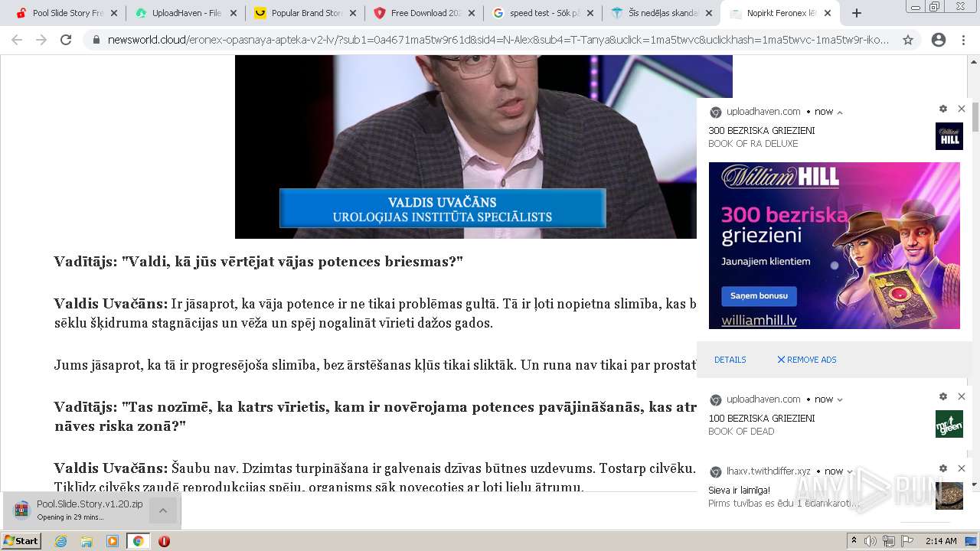Expand the download item options chevron

tap(163, 510)
